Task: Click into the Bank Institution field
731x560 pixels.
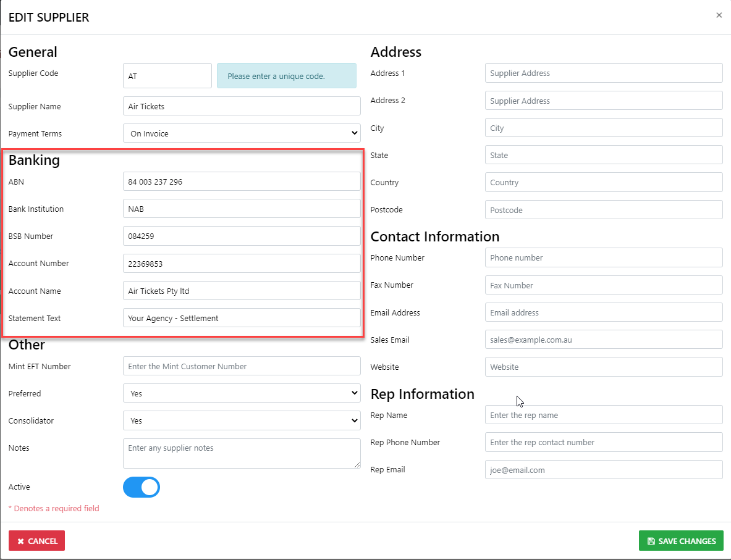Action: pos(242,209)
